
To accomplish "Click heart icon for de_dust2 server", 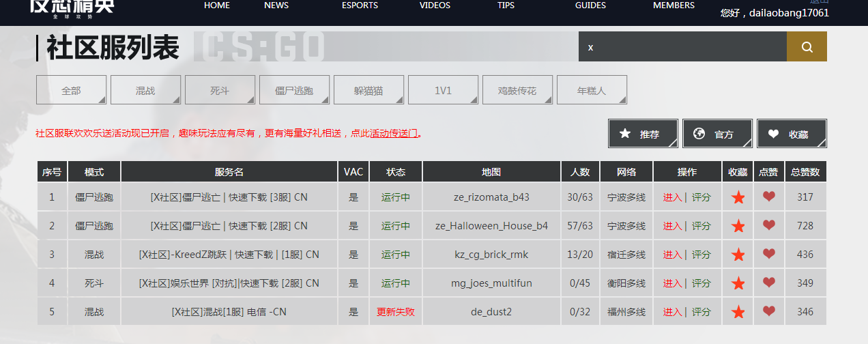I will tap(769, 311).
